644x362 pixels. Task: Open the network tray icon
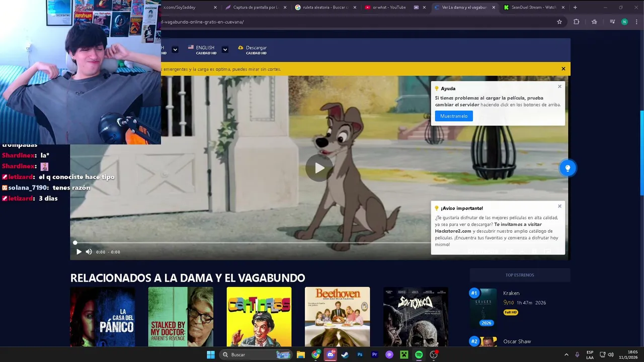point(602,355)
